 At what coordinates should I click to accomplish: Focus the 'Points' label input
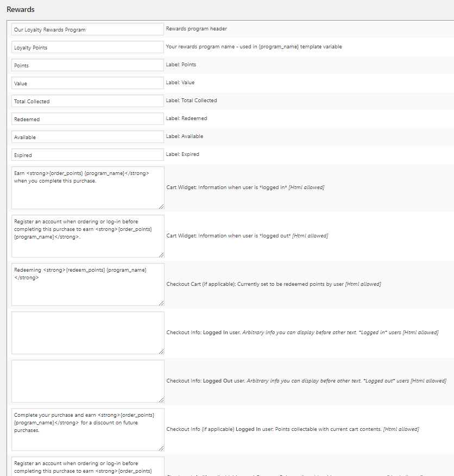(x=88, y=65)
